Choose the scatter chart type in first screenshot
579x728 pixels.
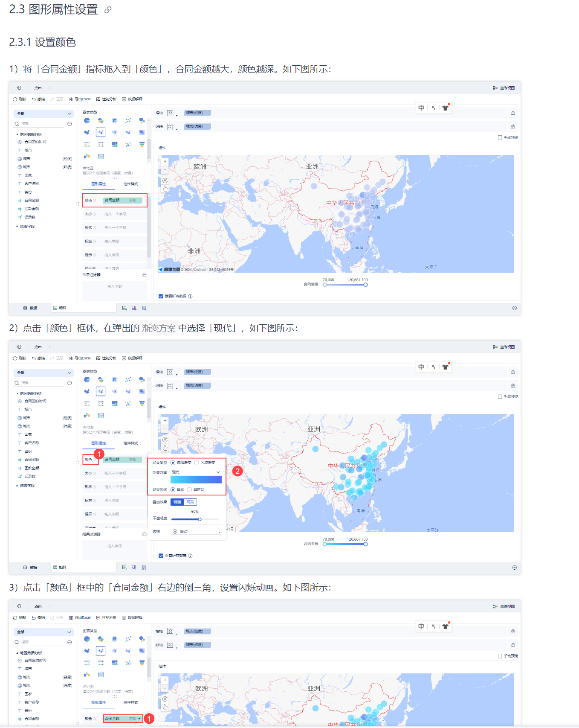tap(128, 121)
